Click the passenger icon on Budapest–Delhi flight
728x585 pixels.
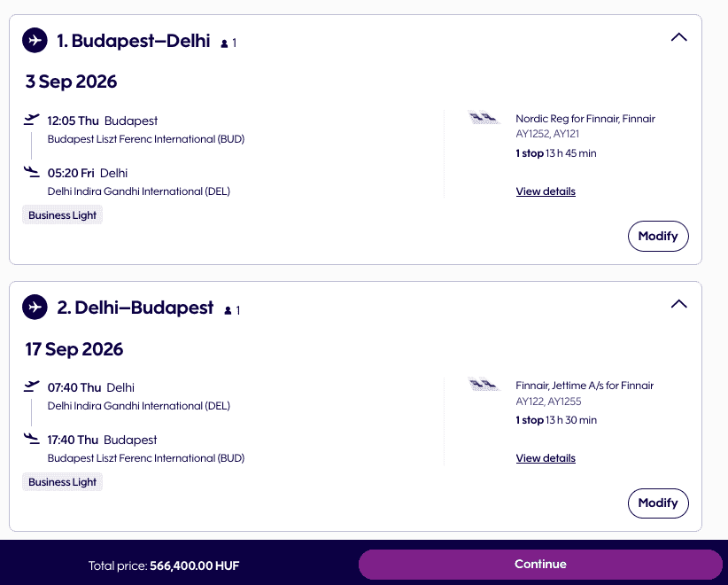225,43
